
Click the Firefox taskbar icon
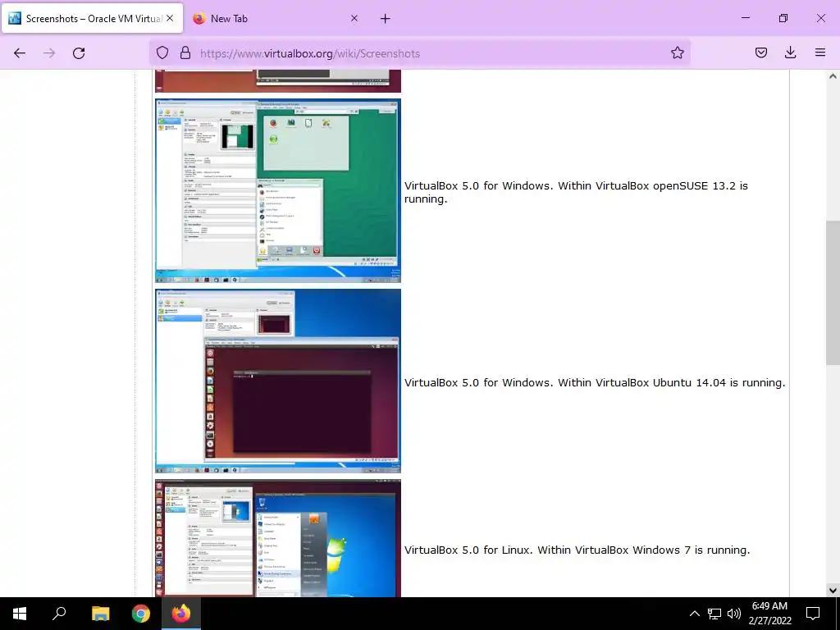181,614
